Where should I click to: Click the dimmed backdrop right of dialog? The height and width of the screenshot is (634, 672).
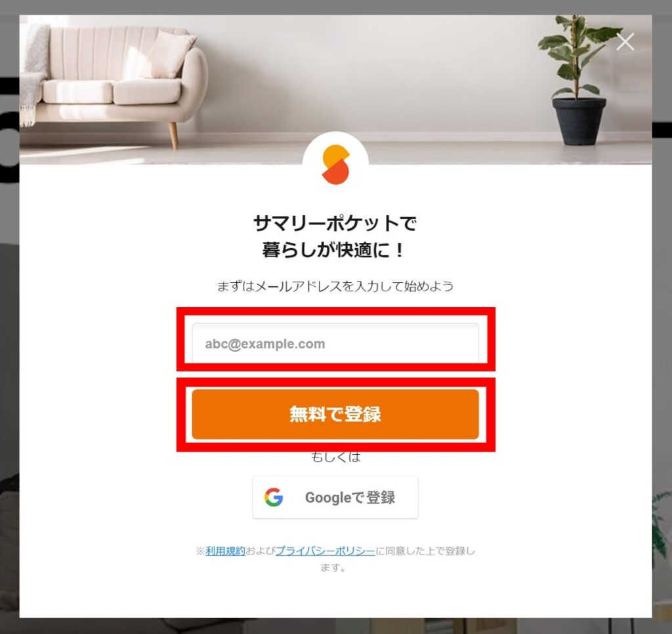pos(662,343)
